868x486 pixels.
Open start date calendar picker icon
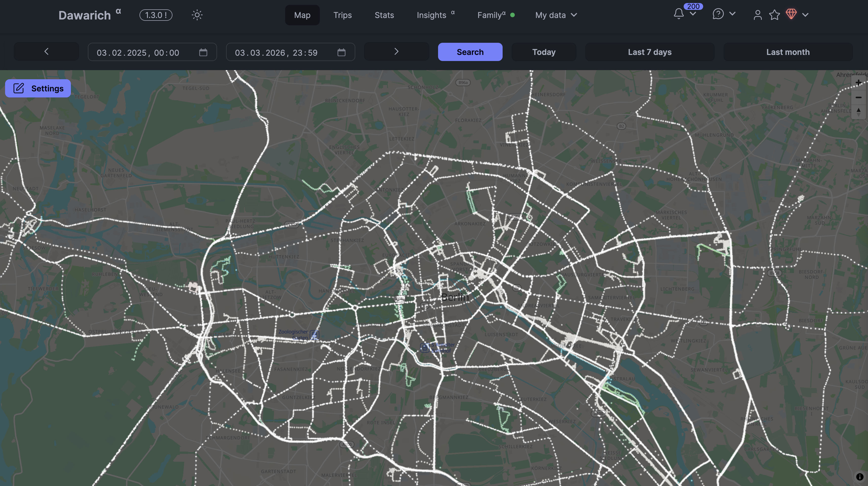coord(203,52)
